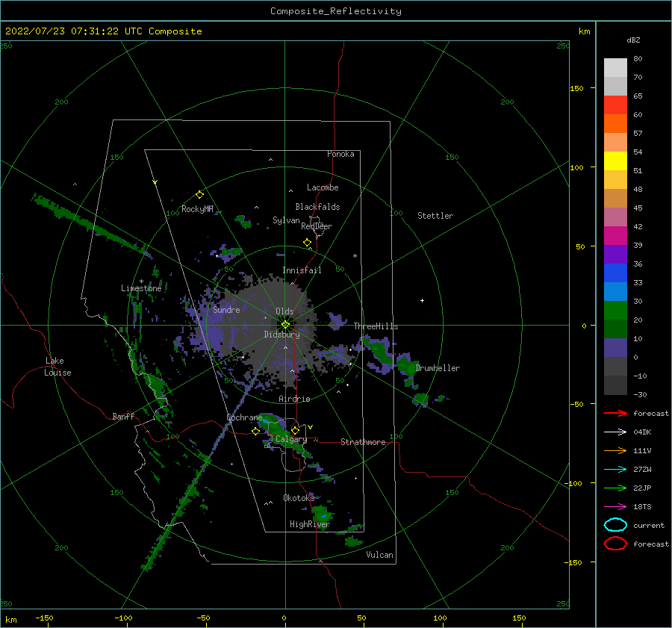Click the green storm cell beside Drumheller
This screenshot has height=628, width=672.
pos(405,366)
